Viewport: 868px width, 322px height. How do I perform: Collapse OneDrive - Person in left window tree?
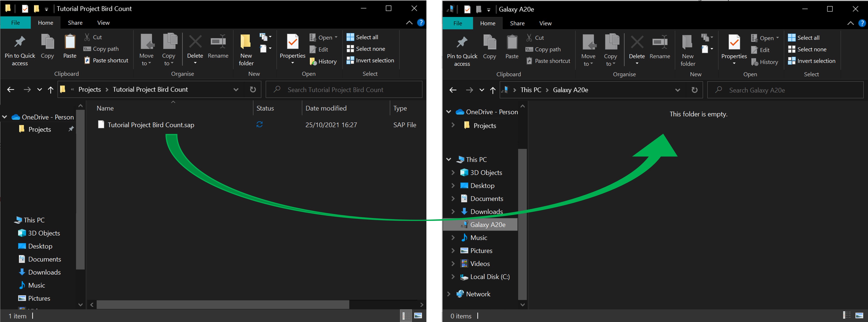point(5,117)
